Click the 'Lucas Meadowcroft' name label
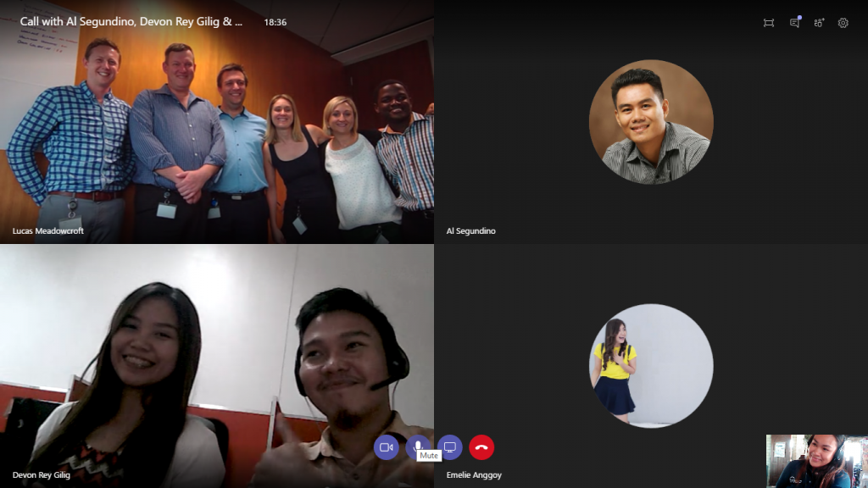 (x=48, y=230)
